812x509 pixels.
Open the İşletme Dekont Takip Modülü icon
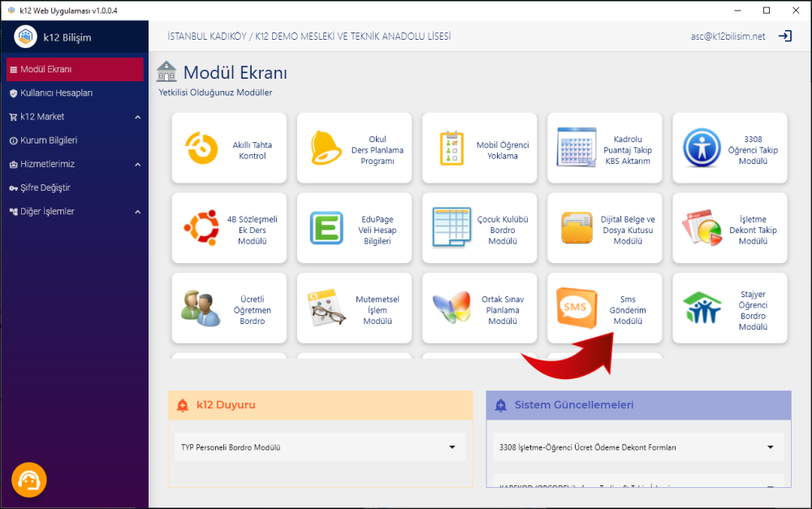point(702,228)
